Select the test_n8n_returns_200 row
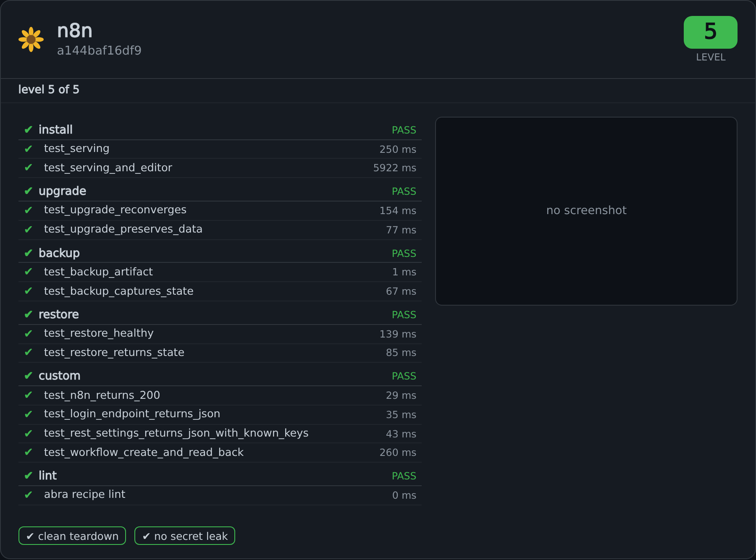This screenshot has width=756, height=560. coord(220,395)
